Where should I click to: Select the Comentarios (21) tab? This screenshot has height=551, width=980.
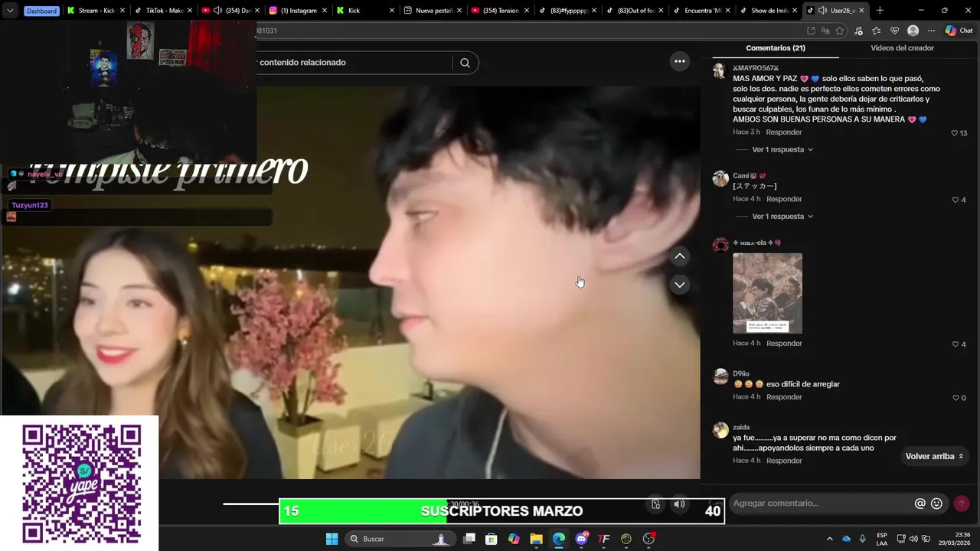tap(776, 48)
